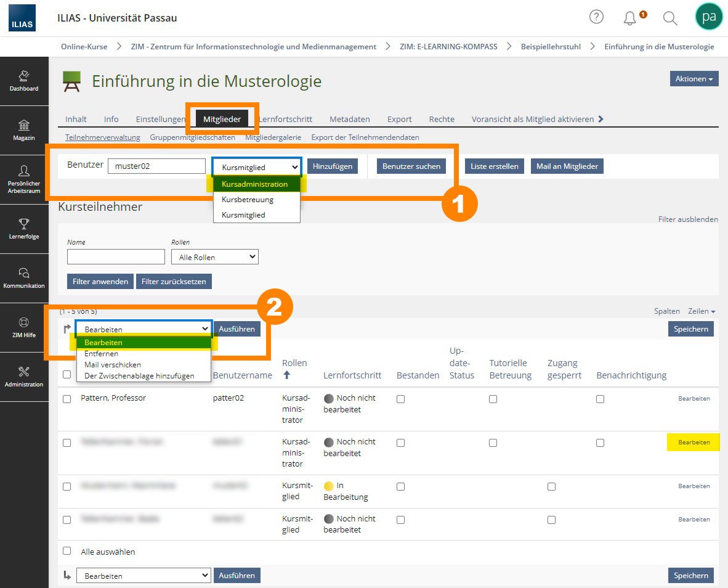Screen dimensions: 728x588
Task: Toggle Tutorielle Betreuung for patter02
Action: click(493, 399)
